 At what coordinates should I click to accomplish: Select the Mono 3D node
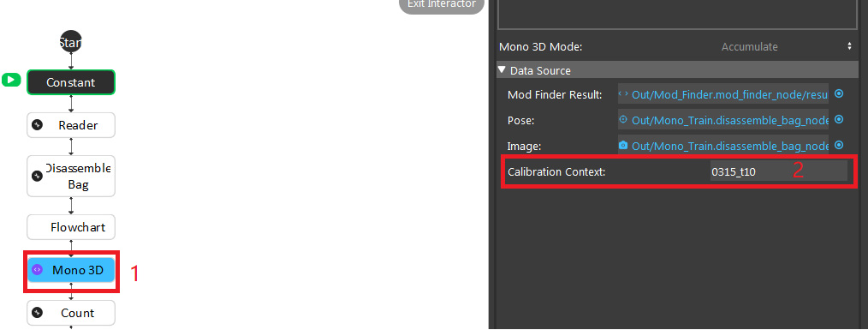tap(71, 270)
